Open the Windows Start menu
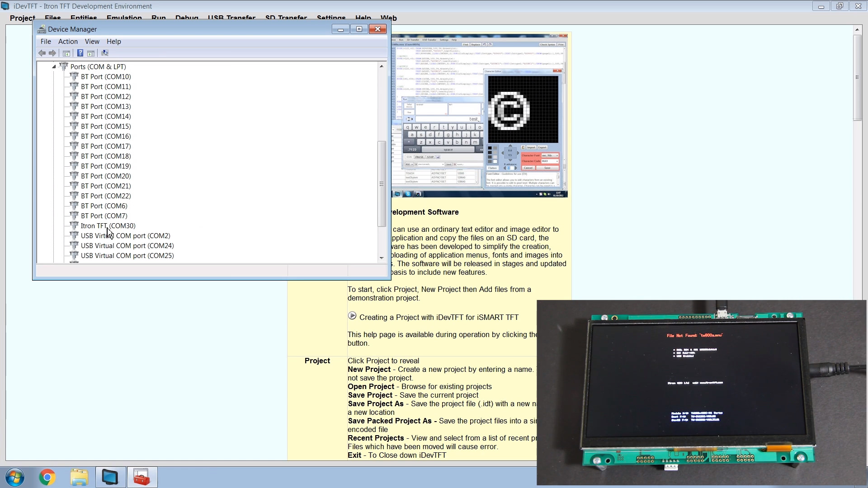Screen dimensions: 868x488 pyautogui.click(x=15, y=477)
